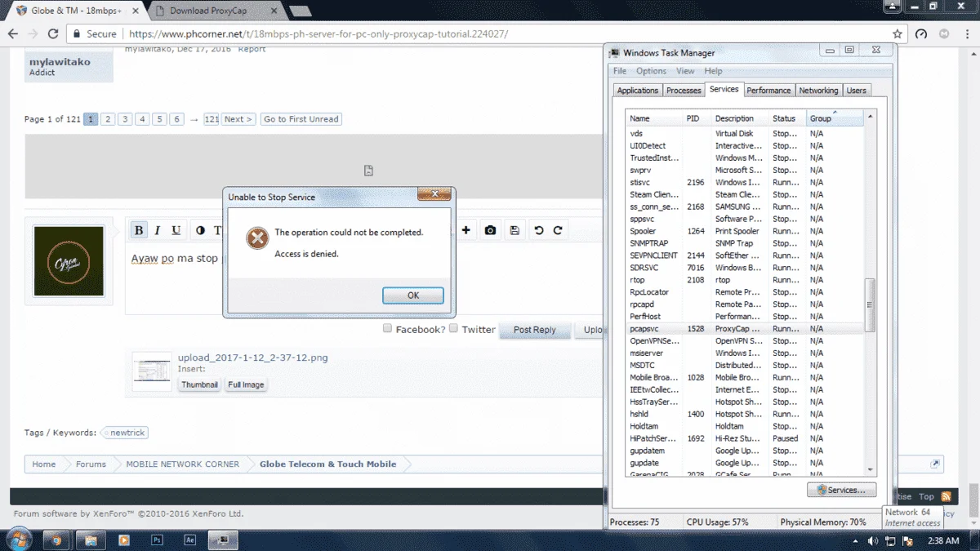Screen dimensions: 980x551
Task: Click the floppy save-draft icon in the editor
Action: 514,230
